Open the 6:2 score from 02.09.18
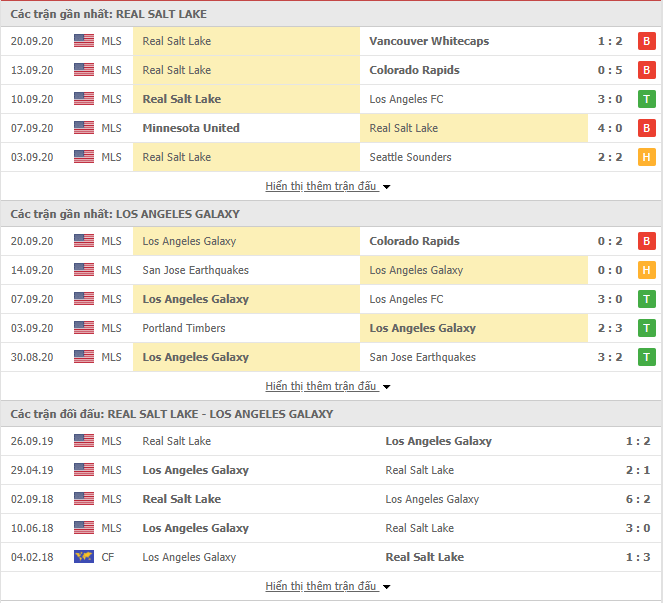Viewport: 663px width, 603px height. tap(638, 499)
